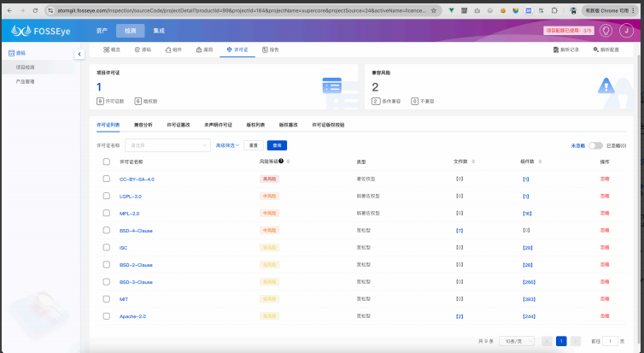Open the [393] component count in MIT row
Screen dimensions: 644x353
(529, 299)
